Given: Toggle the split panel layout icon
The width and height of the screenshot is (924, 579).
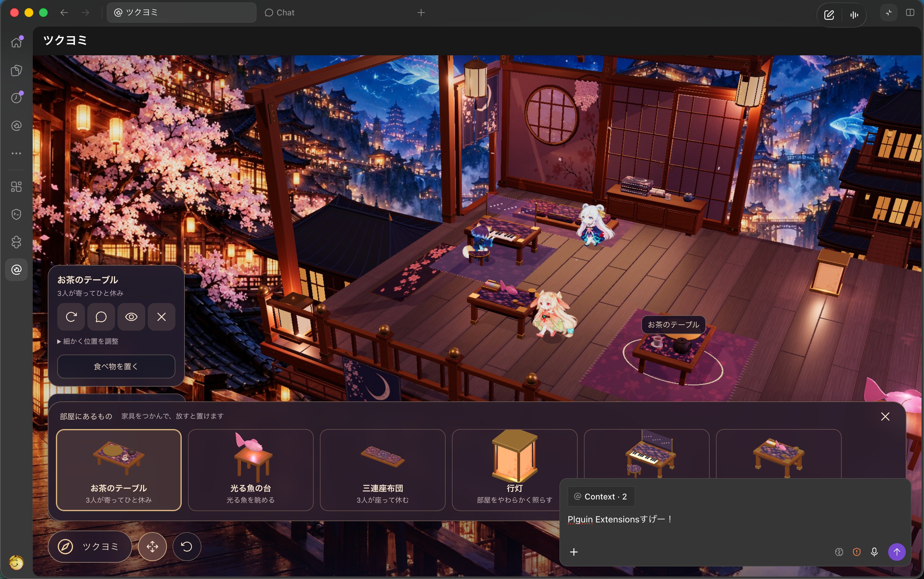Looking at the screenshot, I should (x=910, y=13).
